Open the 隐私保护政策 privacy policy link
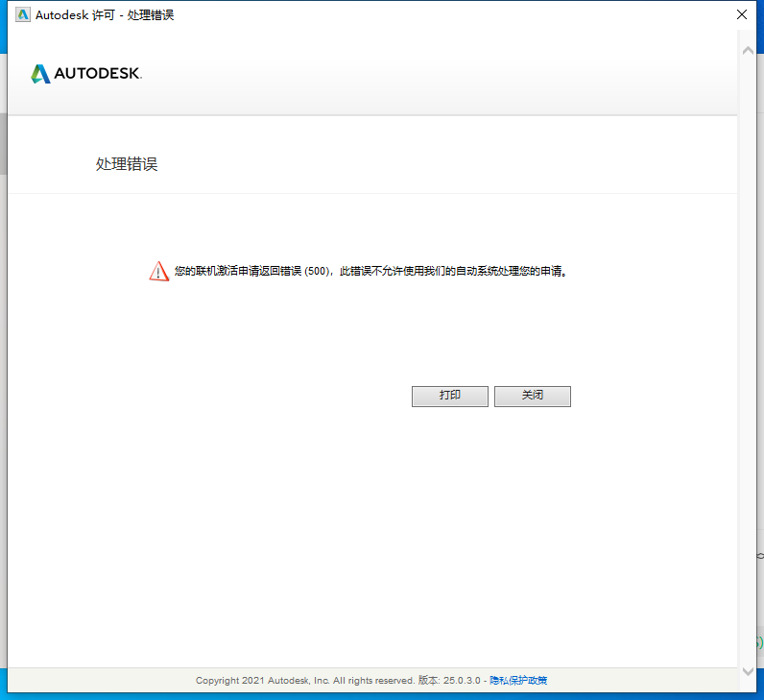 518,680
